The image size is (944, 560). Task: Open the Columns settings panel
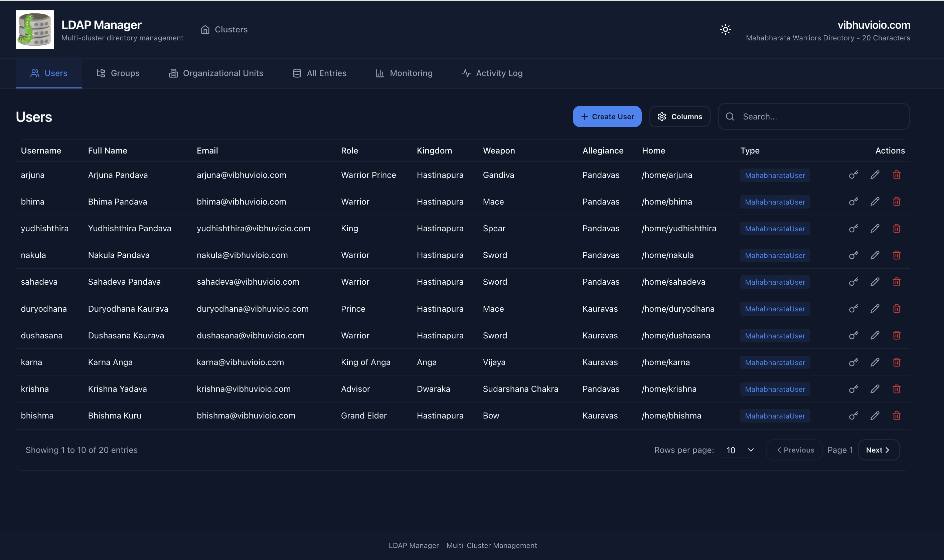679,116
